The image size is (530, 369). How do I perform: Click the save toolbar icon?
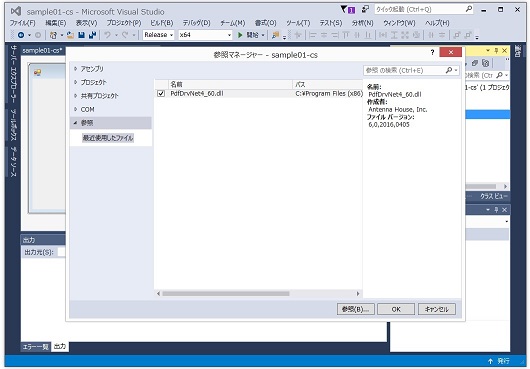point(81,35)
